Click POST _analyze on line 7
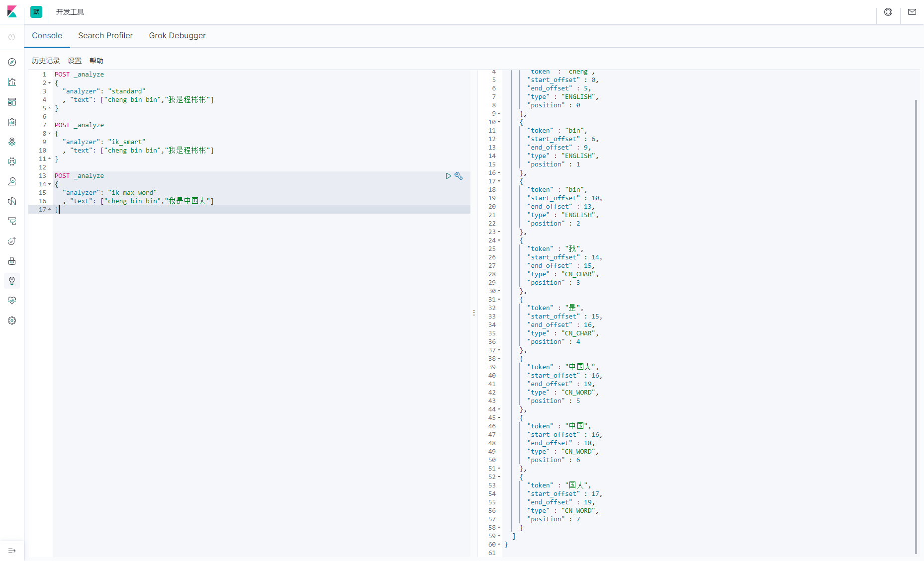This screenshot has width=924, height=561. pos(79,125)
